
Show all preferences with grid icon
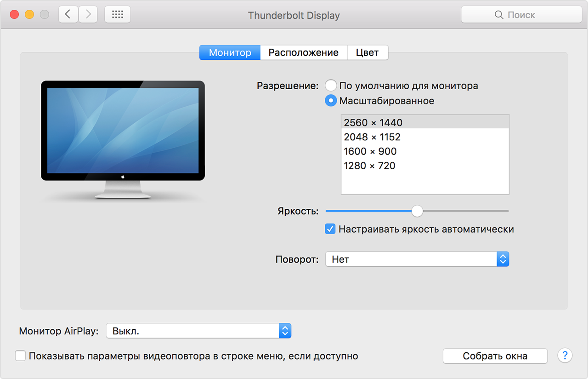click(x=118, y=15)
